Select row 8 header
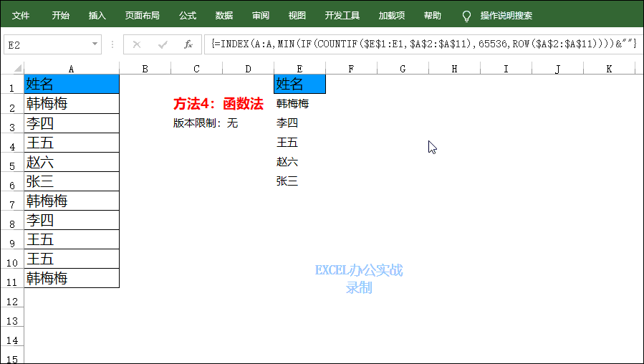Viewport: 644px width, 364px height. tap(12, 220)
